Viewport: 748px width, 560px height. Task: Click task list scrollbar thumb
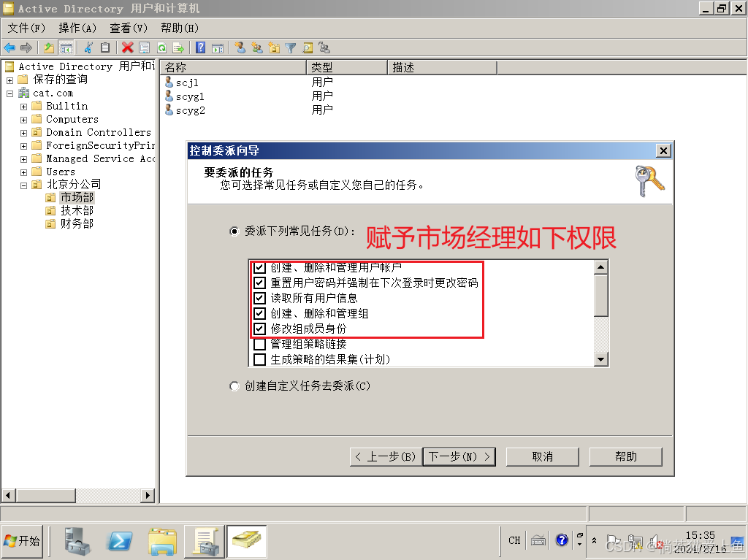coord(601,295)
